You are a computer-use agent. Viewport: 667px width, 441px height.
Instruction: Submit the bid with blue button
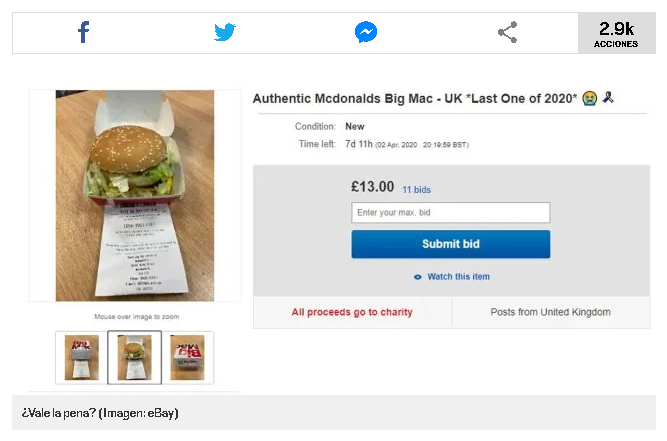tap(450, 244)
